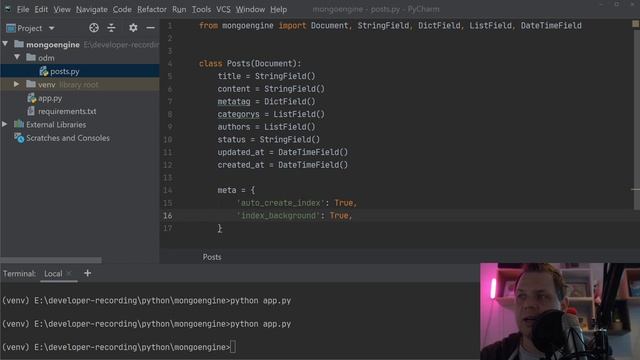This screenshot has width=640, height=360.
Task: Select app.py in the project tree
Action: tap(50, 98)
